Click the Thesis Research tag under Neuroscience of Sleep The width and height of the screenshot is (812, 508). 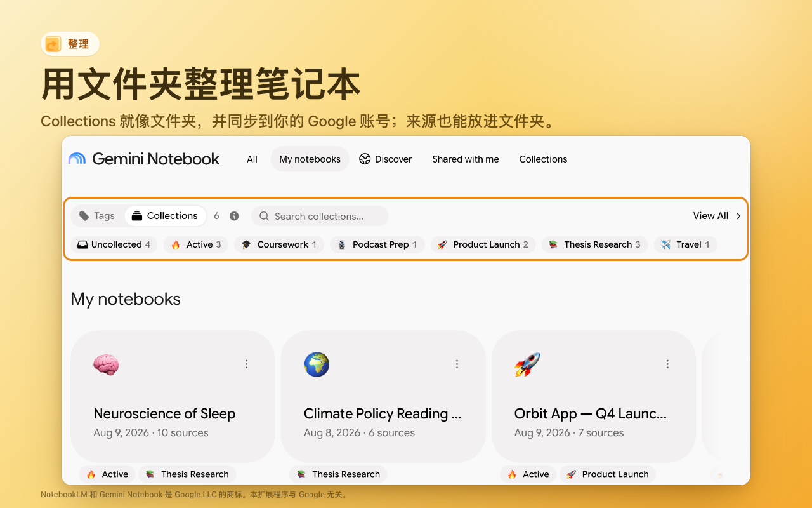[187, 474]
